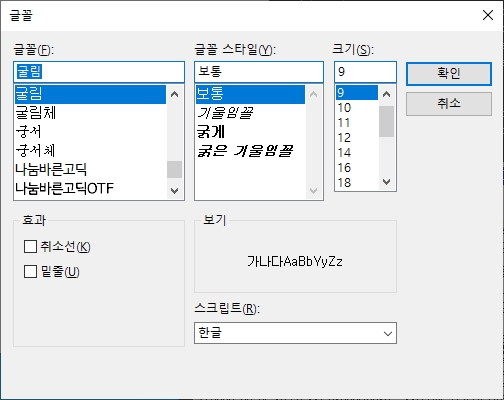This screenshot has height=400, width=504.
Task: Click size list scroll up arrow
Action: pyautogui.click(x=387, y=94)
